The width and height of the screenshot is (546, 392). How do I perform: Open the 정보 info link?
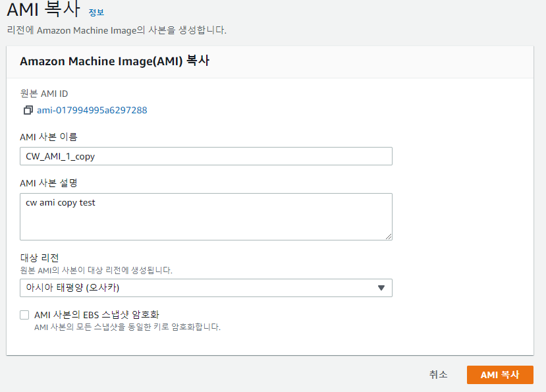tap(96, 13)
